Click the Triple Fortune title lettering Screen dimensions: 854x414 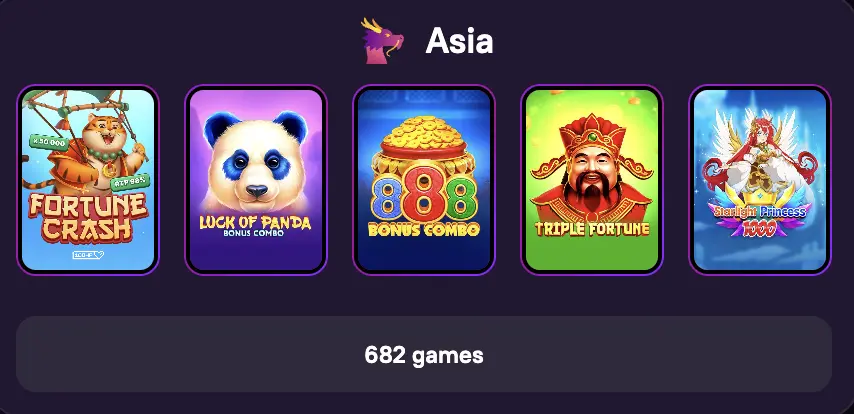pyautogui.click(x=592, y=229)
